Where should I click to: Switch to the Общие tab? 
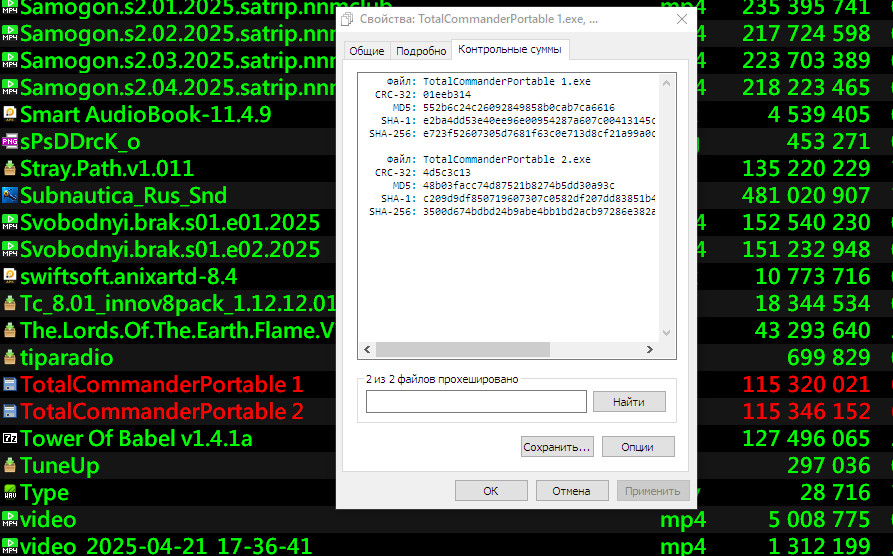[366, 51]
